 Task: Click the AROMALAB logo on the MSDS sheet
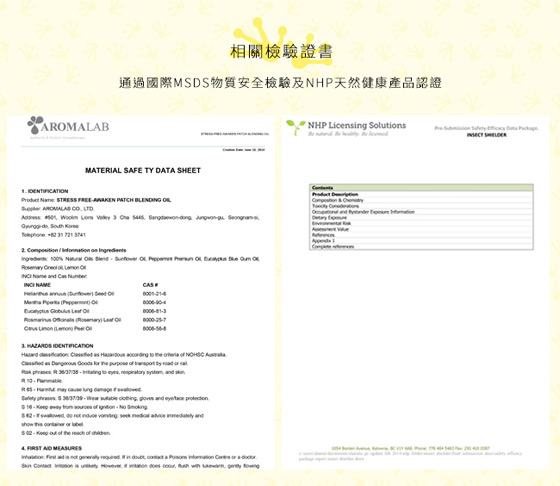pyautogui.click(x=68, y=127)
